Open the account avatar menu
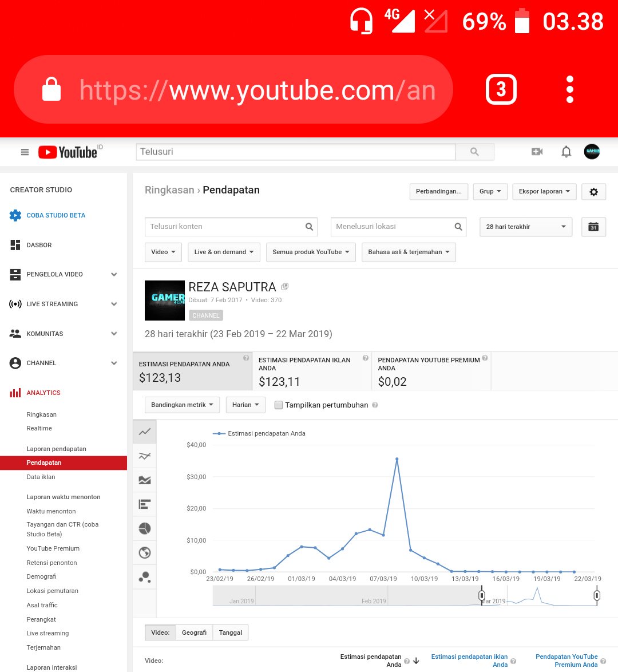Image resolution: width=618 pixels, height=672 pixels. point(592,151)
